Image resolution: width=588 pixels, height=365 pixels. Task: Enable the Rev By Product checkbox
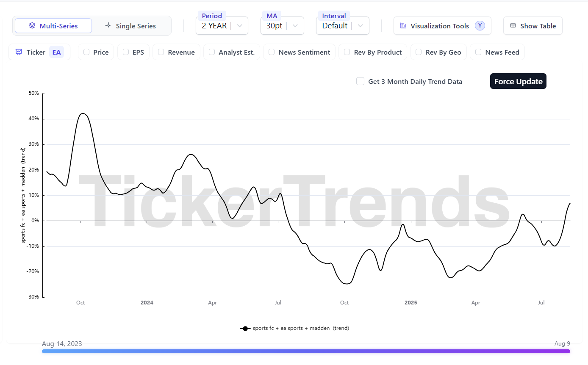point(347,52)
